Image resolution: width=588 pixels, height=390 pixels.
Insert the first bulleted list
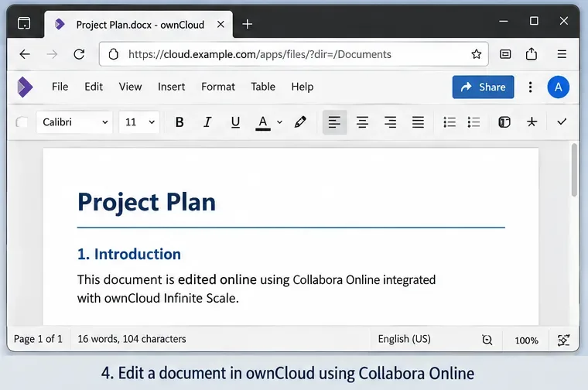pos(450,122)
